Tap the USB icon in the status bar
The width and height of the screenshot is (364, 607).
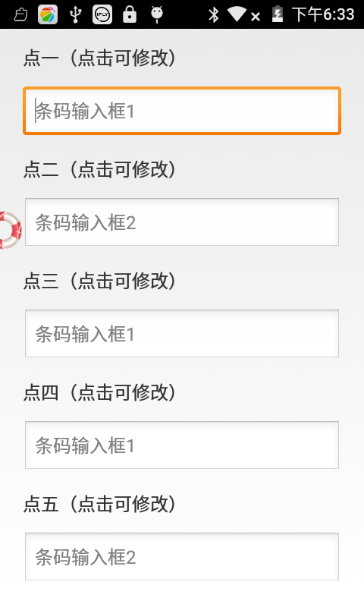coord(75,14)
